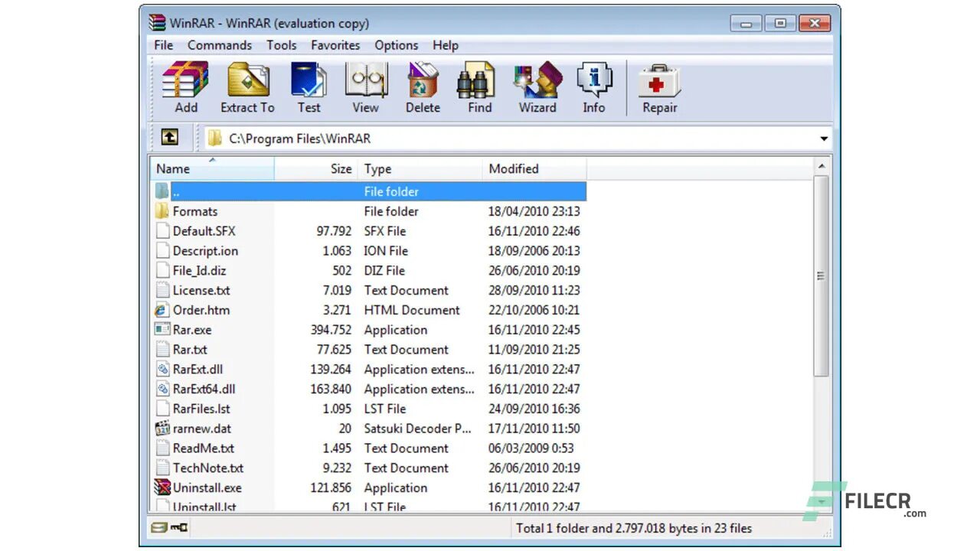Click the Formats folder name
980x551 pixels.
[195, 211]
